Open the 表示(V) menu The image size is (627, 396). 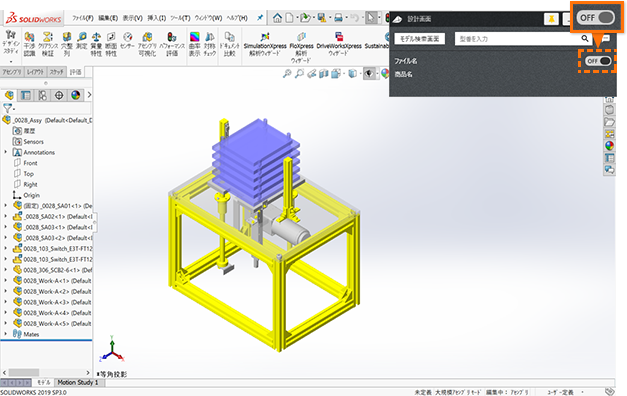click(132, 18)
